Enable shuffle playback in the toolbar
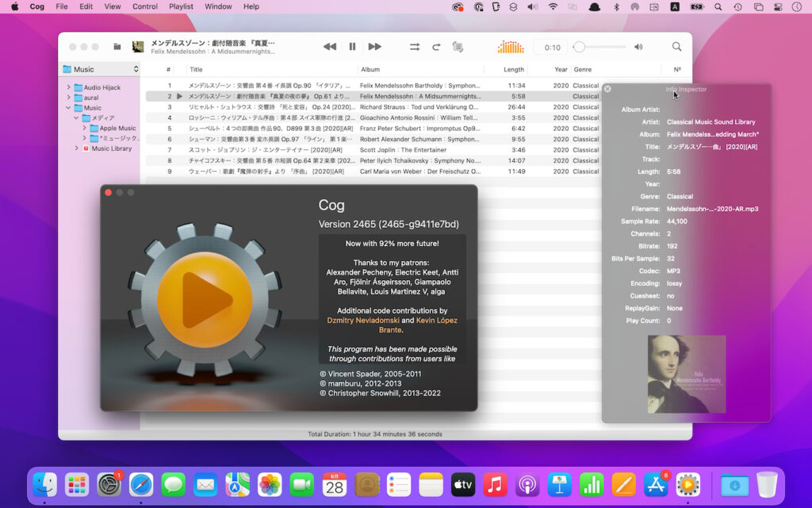The image size is (812, 508). [x=415, y=46]
